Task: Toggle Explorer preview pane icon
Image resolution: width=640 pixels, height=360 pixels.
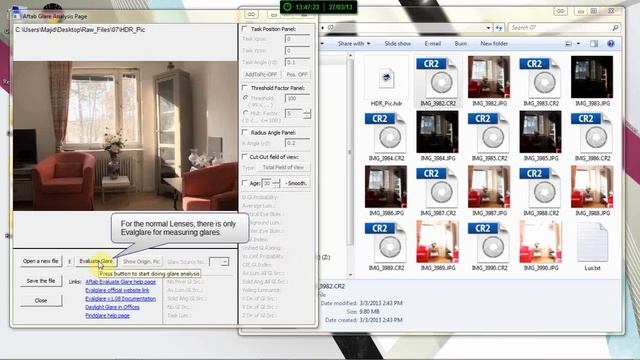Action: pyautogui.click(x=594, y=44)
